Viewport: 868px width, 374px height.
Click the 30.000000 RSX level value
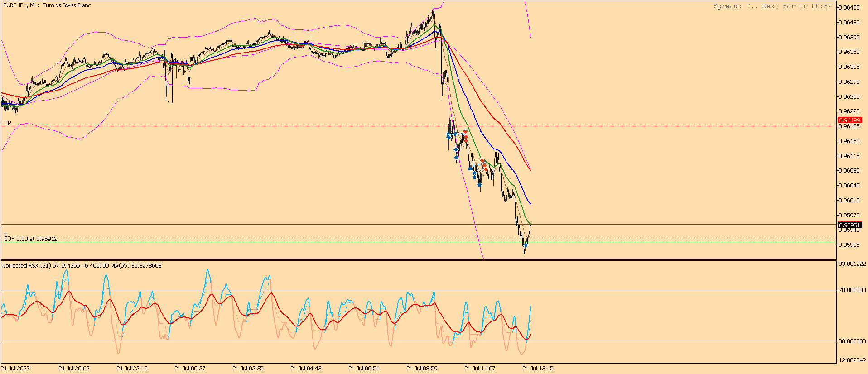[x=852, y=341]
